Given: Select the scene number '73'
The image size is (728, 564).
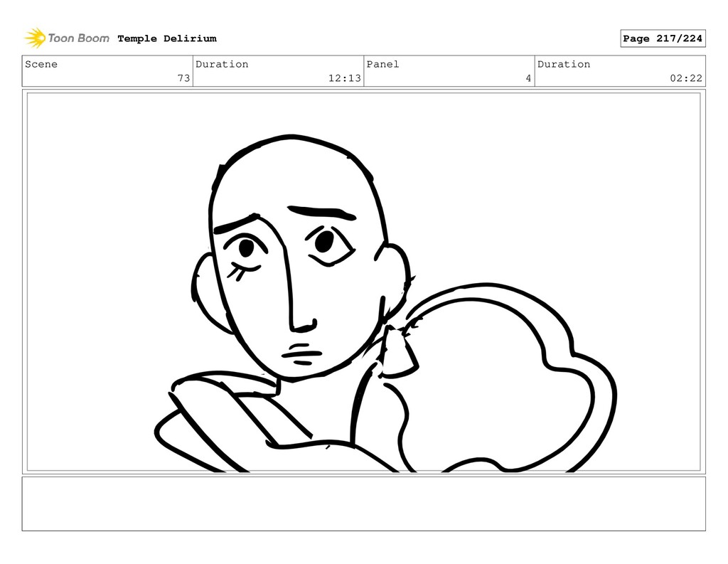Looking at the screenshot, I should (x=184, y=78).
